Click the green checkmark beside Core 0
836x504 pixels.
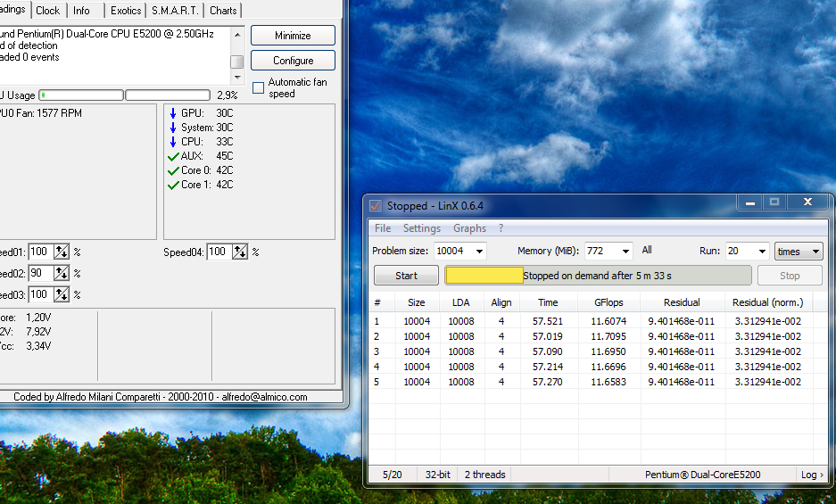coord(173,170)
